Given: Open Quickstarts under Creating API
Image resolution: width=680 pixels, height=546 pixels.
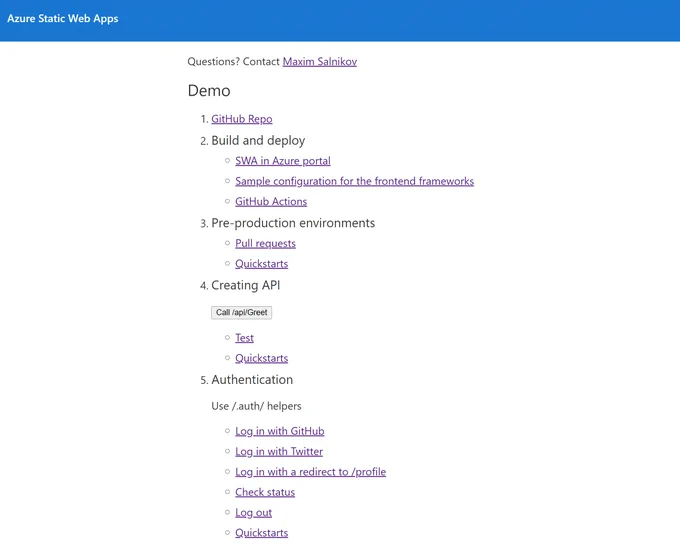Looking at the screenshot, I should coord(262,358).
